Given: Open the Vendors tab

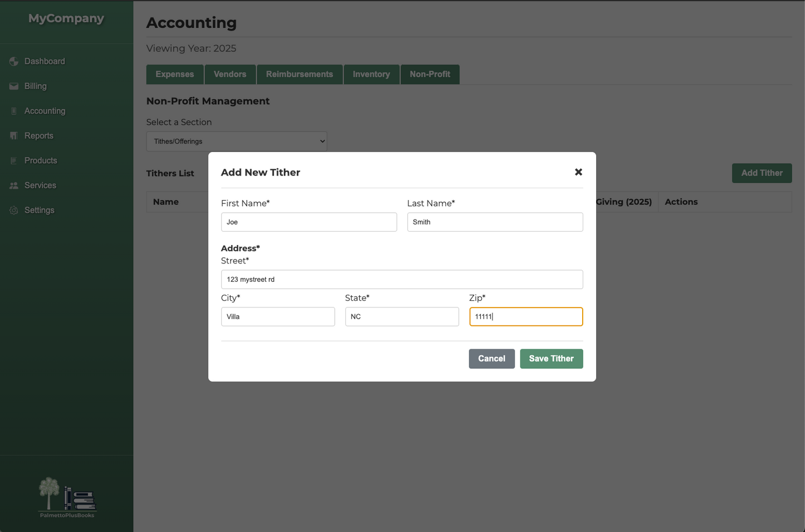Looking at the screenshot, I should click(230, 75).
